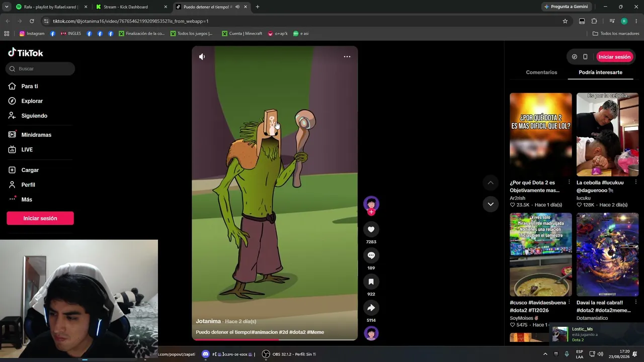Open the Jotanima author name on the video

[x=208, y=321]
